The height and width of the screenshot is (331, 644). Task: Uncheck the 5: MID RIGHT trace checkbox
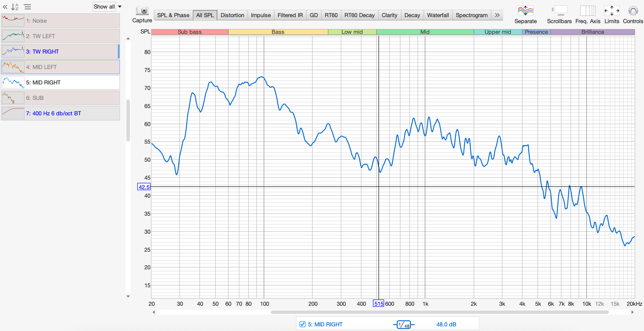tap(302, 324)
